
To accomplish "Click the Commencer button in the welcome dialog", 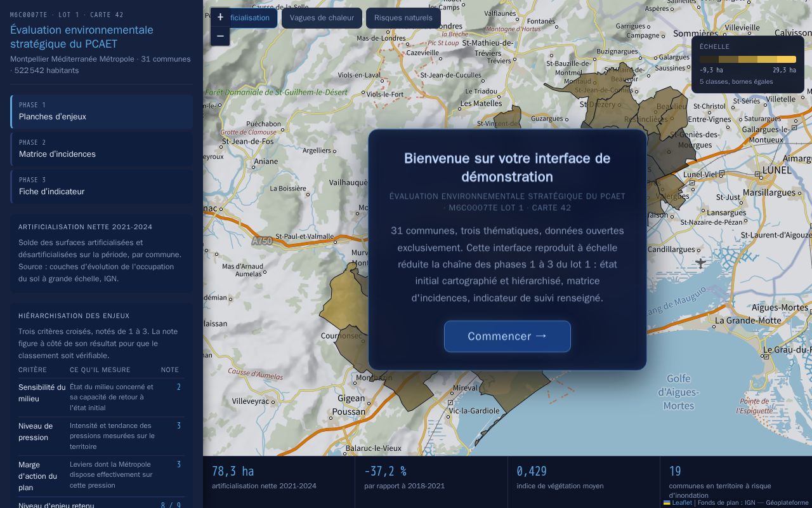I will coord(507,337).
